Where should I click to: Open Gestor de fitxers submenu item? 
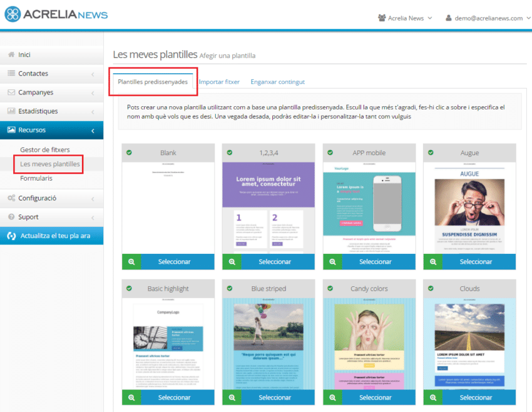point(45,149)
